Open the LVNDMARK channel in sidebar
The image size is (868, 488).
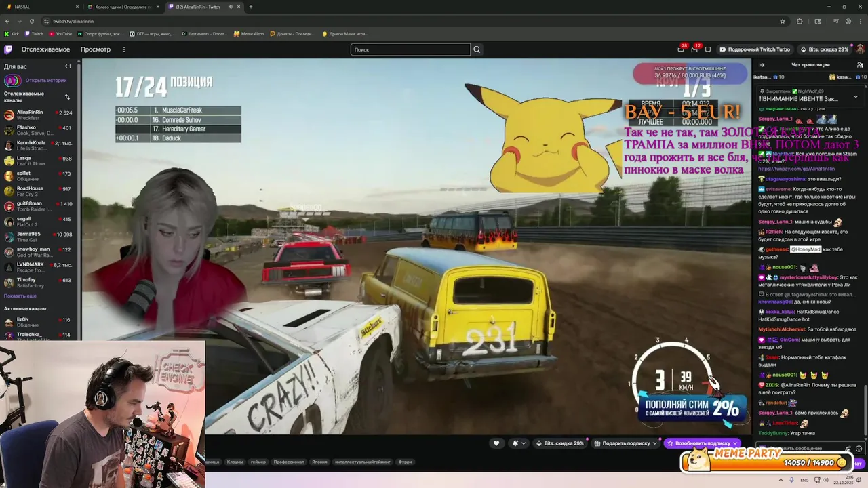click(x=39, y=267)
